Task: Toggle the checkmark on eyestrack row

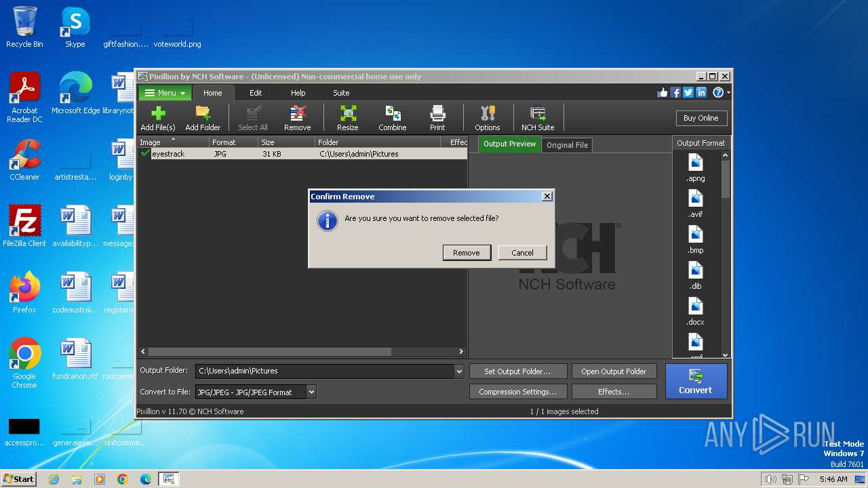Action: point(144,154)
